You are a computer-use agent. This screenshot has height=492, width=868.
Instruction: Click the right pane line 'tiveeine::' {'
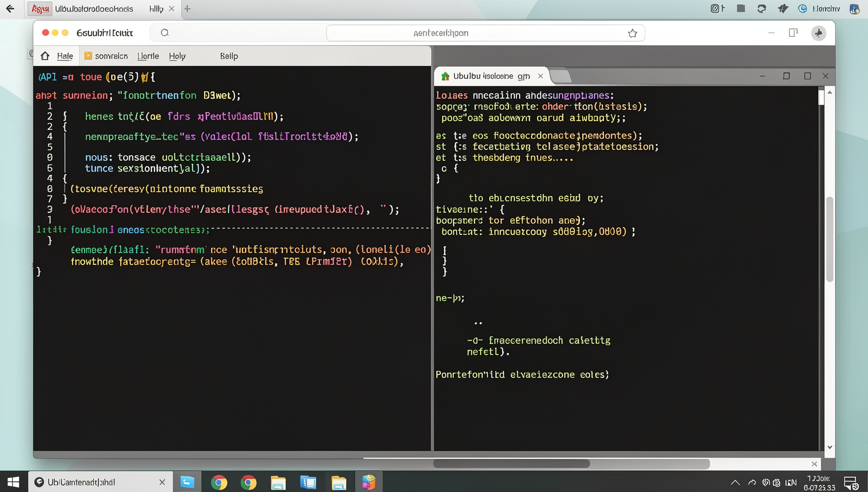470,209
